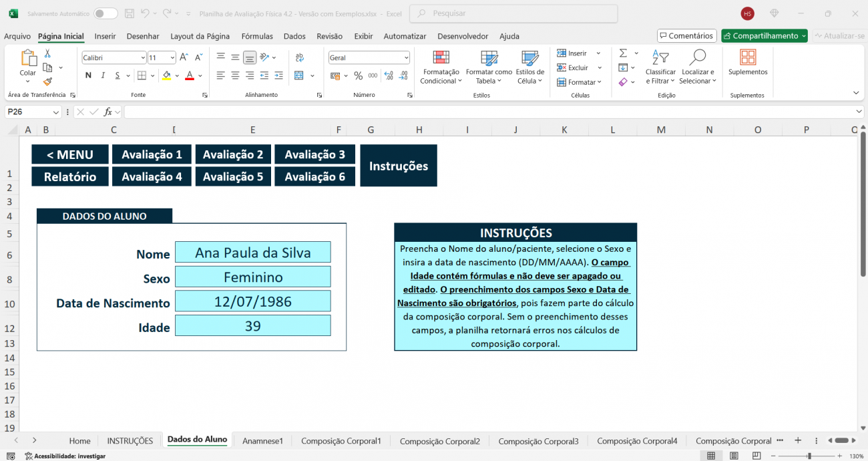Screen dimensions: 868x461
Task: Increase font size with the larger A icon
Action: [184, 57]
